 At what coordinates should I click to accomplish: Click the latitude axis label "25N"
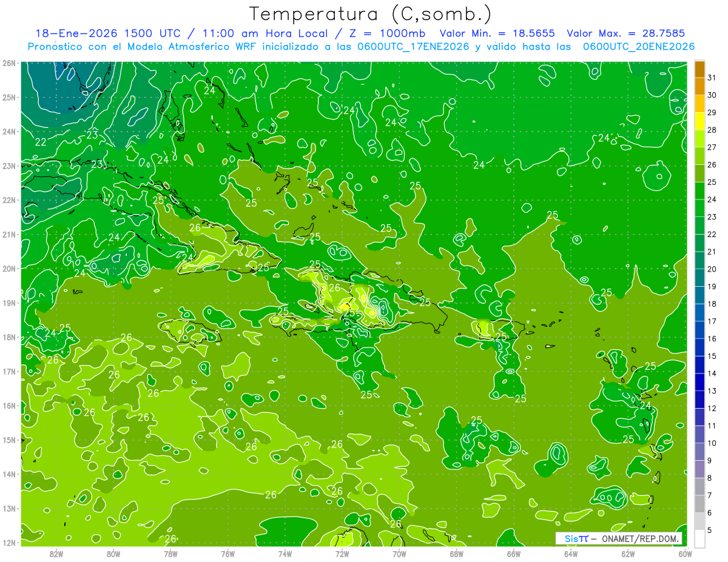[8, 98]
